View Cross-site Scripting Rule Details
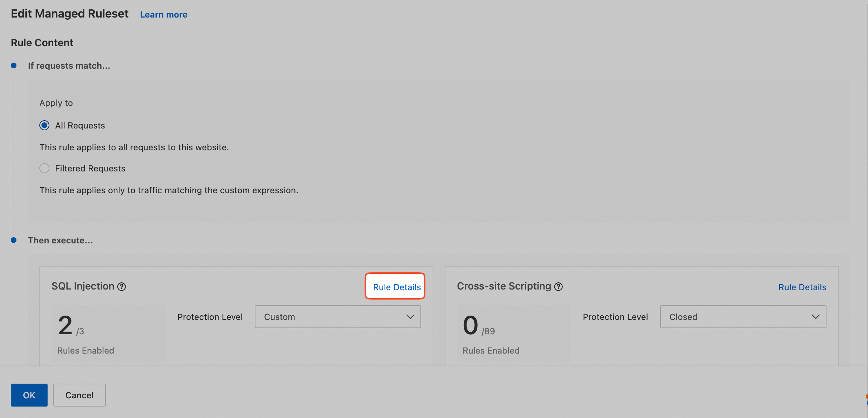Viewport: 868px width, 418px height. coord(802,287)
